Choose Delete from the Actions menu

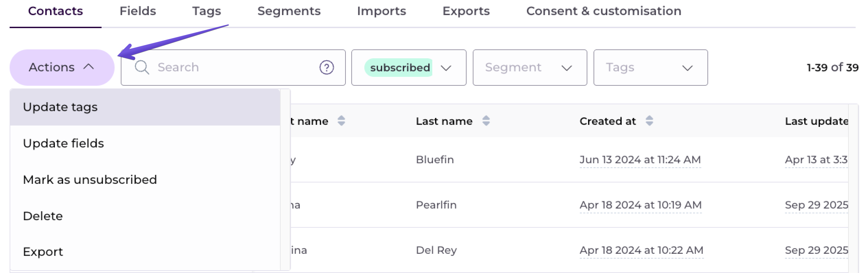[43, 216]
